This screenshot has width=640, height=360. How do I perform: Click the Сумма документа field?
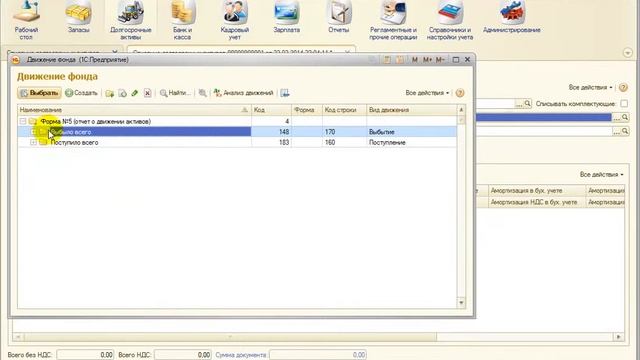(x=318, y=355)
